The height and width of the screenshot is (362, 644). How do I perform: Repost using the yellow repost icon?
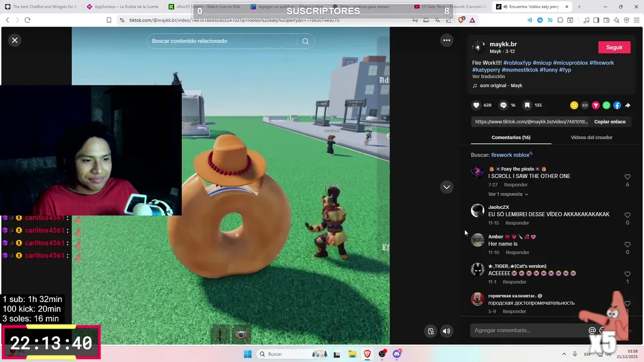(574, 105)
